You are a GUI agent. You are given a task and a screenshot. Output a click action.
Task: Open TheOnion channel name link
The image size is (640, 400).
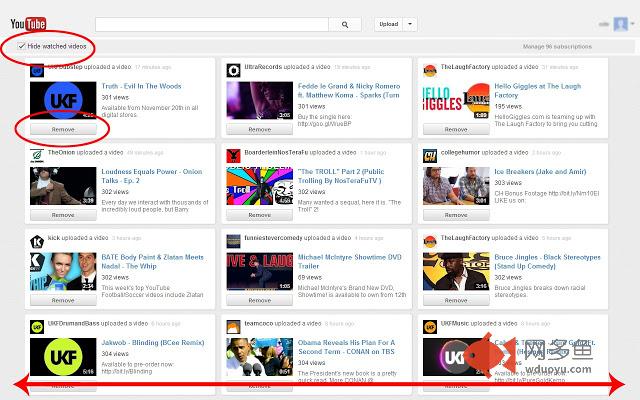61,152
